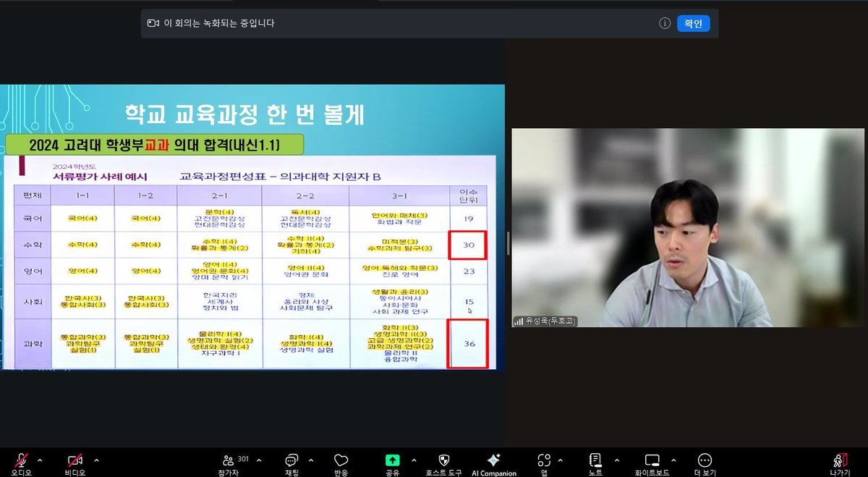The image size is (868, 477).
Task: Click 나가기 to leave the meeting
Action: click(839, 460)
